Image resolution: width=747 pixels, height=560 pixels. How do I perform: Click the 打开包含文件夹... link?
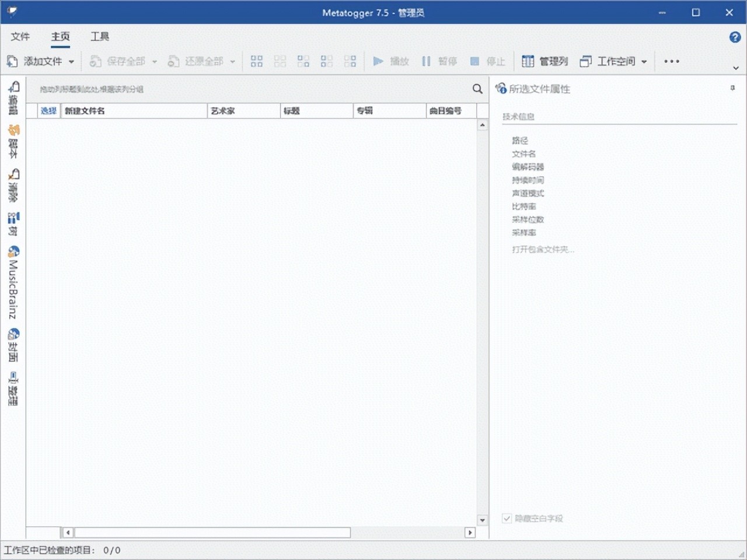(543, 249)
